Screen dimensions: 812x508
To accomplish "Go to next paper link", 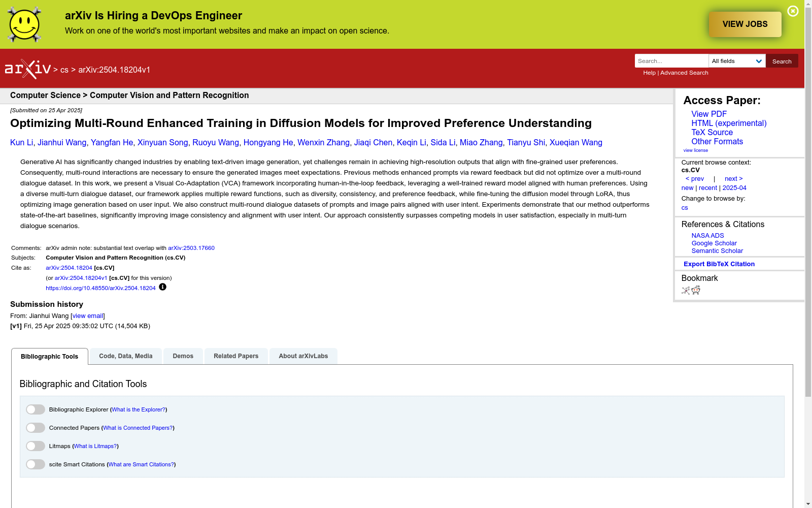I will [x=734, y=179].
